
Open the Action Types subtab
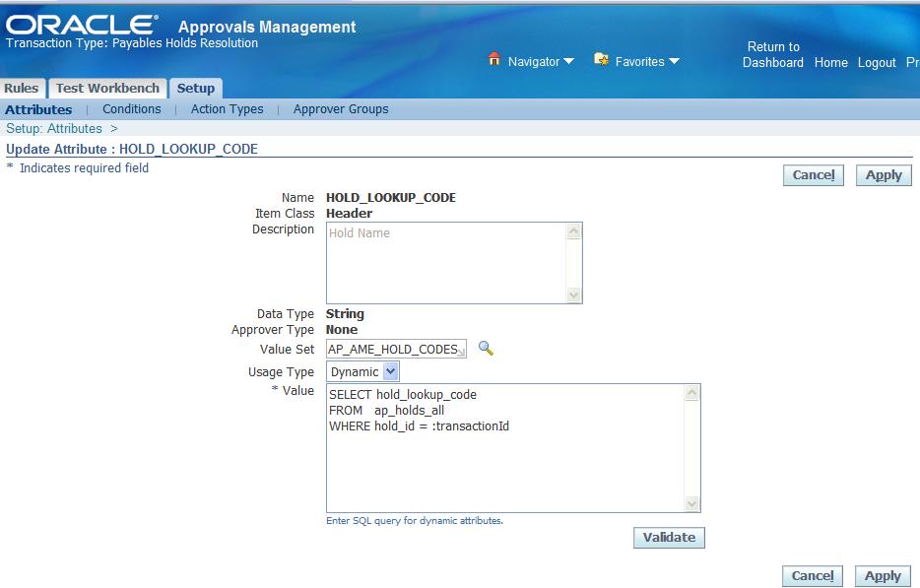point(228,109)
